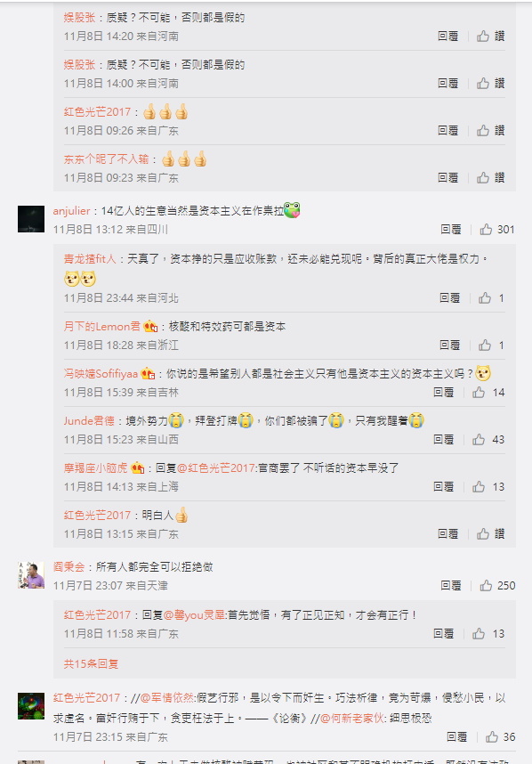Like 东东个呢了不入输's thumbs-up reply

490,178
